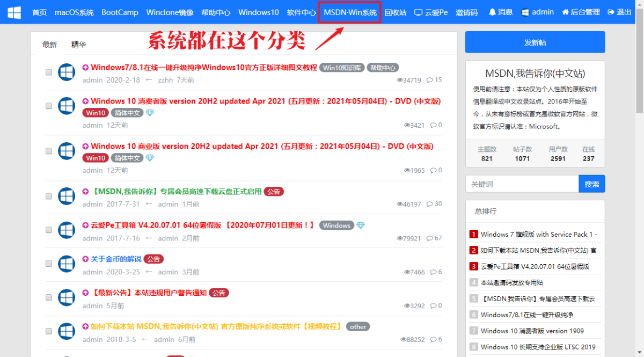This screenshot has width=644, height=357.
Task: Click the admin user profile icon
Action: pyautogui.click(x=525, y=12)
